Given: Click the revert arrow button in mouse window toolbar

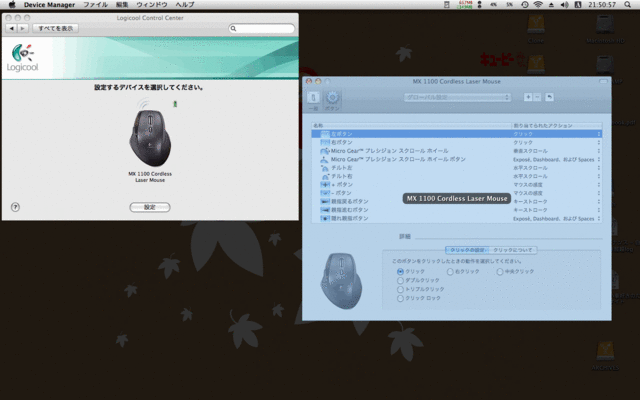Looking at the screenshot, I should (x=549, y=97).
